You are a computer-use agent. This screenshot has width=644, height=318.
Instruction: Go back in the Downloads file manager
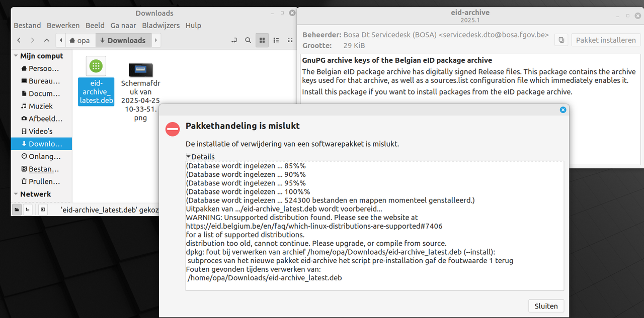click(19, 40)
